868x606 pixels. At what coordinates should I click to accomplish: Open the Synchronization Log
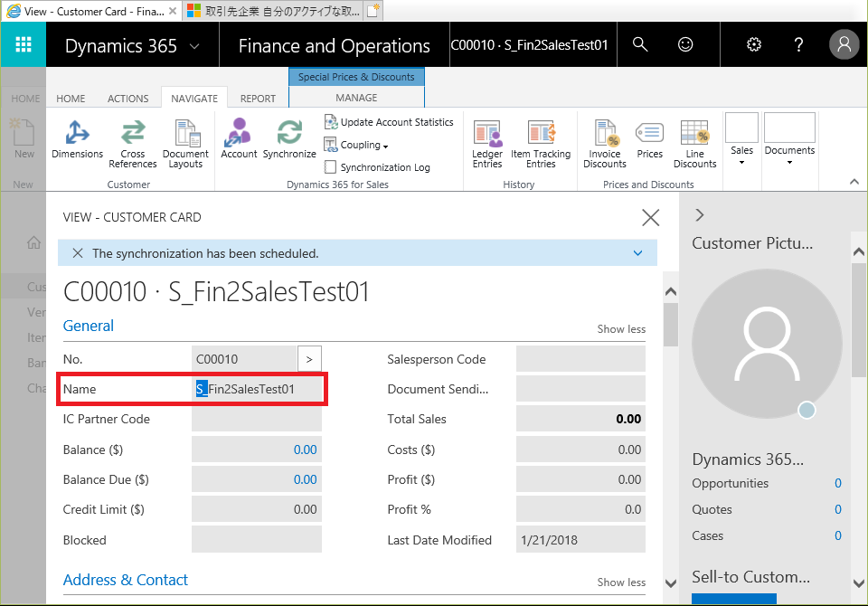point(377,167)
